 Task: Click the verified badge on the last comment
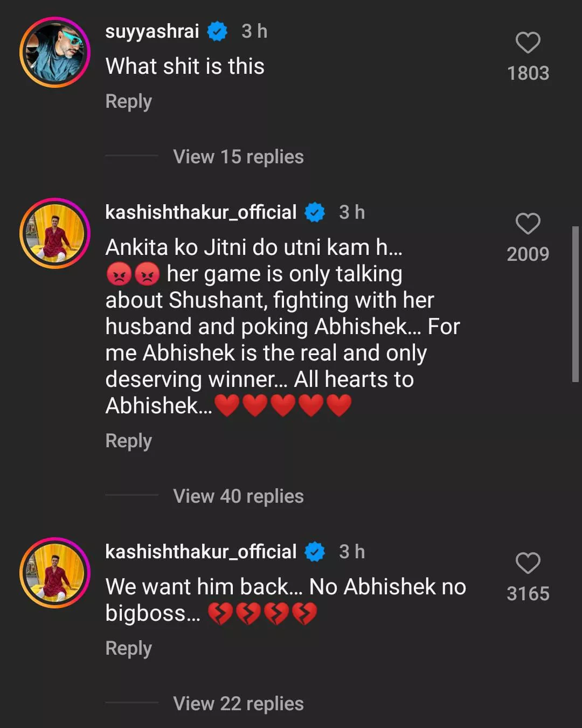coord(315,552)
